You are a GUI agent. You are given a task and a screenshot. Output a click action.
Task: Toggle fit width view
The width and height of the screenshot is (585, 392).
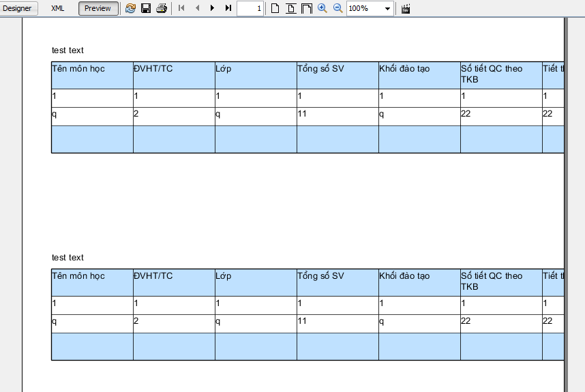pyautogui.click(x=306, y=8)
